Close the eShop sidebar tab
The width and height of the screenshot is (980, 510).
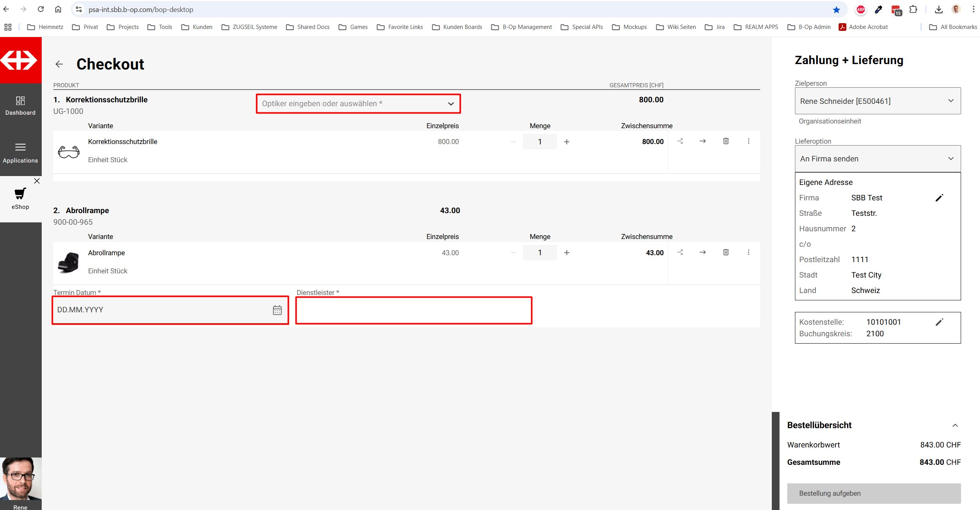pos(37,181)
